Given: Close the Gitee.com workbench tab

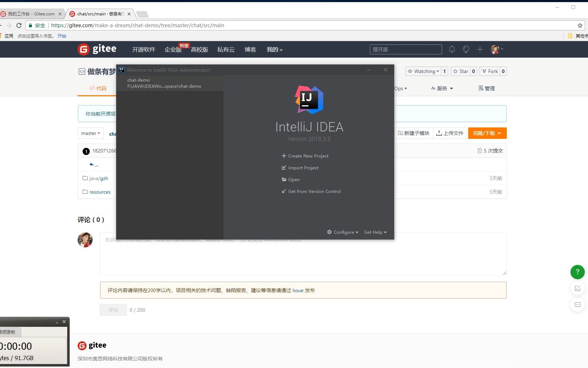Looking at the screenshot, I should tap(60, 14).
